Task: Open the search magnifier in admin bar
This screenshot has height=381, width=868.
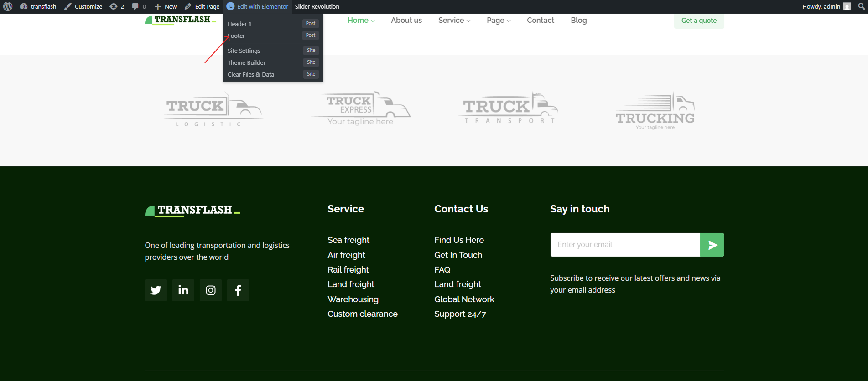Action: tap(861, 6)
